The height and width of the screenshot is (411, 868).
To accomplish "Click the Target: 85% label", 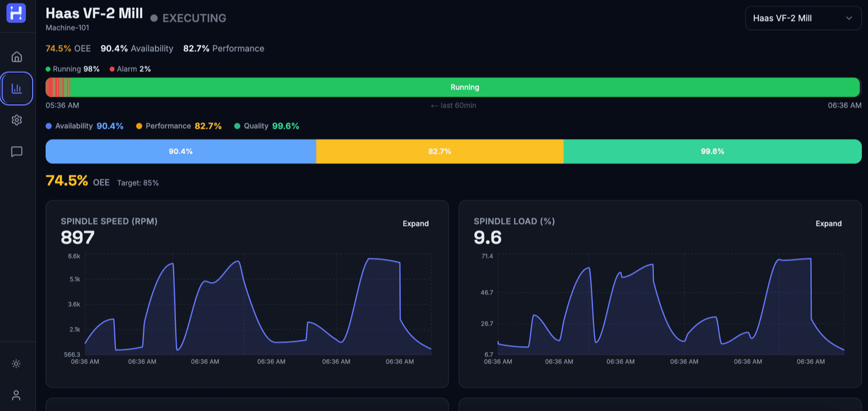I will coord(138,183).
